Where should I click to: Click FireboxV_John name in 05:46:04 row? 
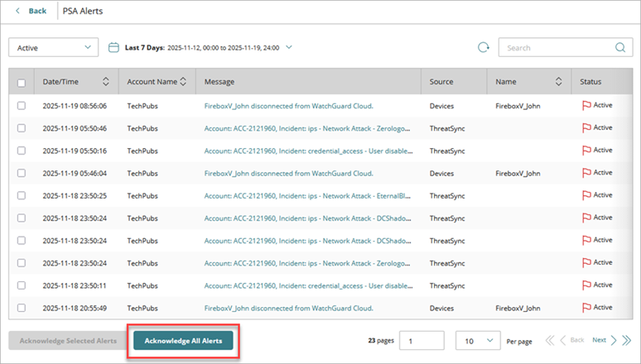pyautogui.click(x=518, y=173)
